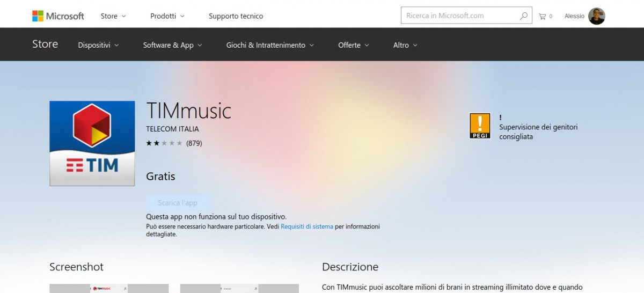Click the Microsoft logo
The image size is (644, 293).
[58, 16]
